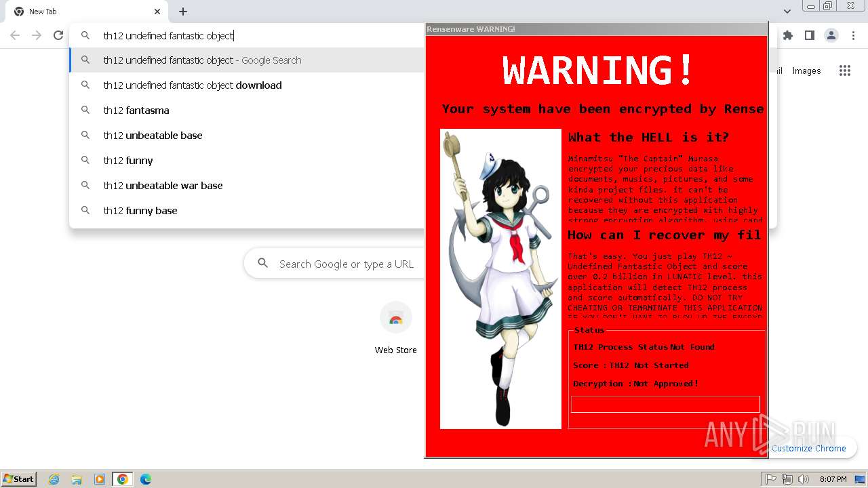The width and height of the screenshot is (868, 488).
Task: Choose suggestion 'th12 funny base'
Action: pos(248,211)
